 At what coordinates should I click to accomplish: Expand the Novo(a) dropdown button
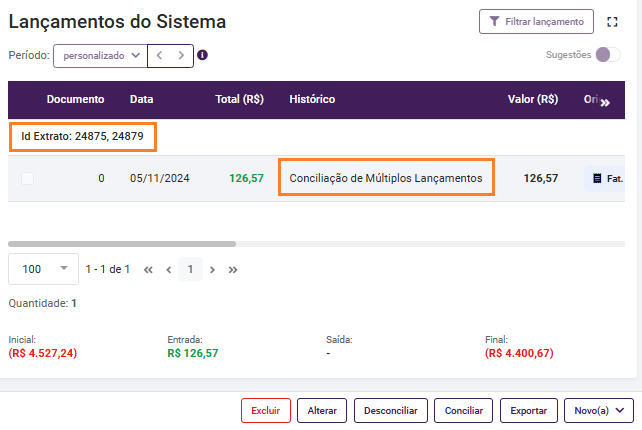tap(599, 410)
